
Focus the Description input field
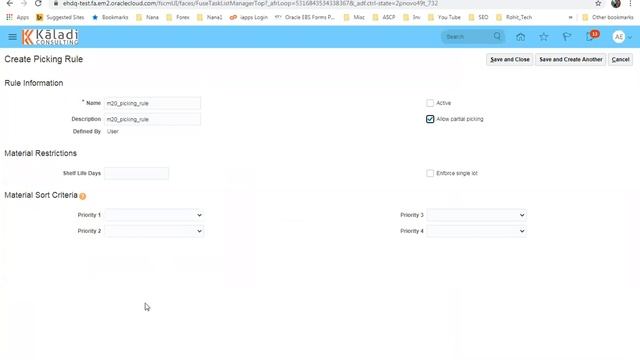[x=152, y=119]
